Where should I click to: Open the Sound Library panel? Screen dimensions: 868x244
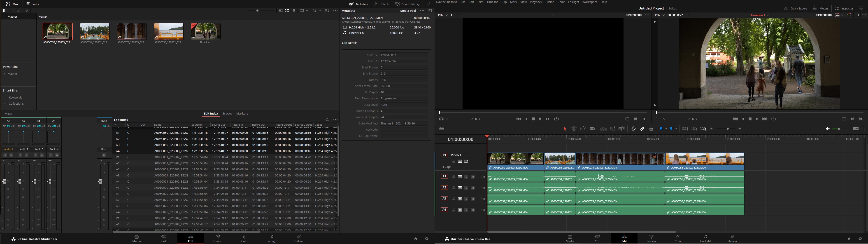click(407, 4)
